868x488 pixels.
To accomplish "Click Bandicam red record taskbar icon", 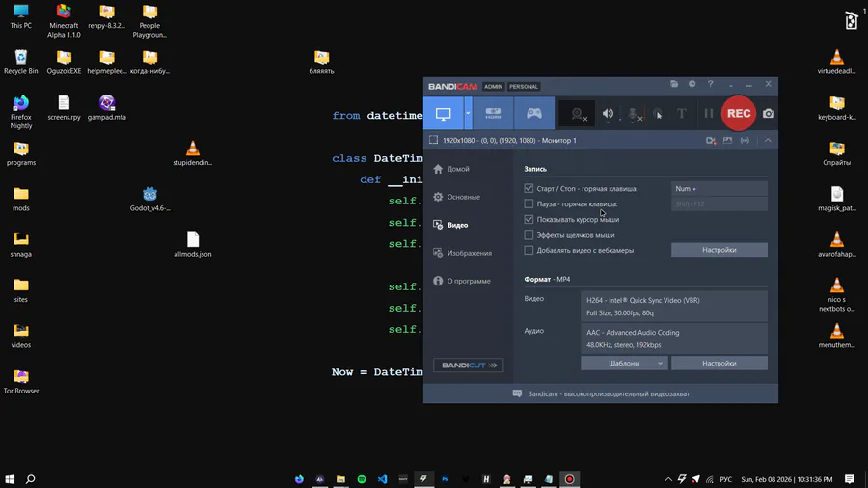I will pyautogui.click(x=569, y=479).
